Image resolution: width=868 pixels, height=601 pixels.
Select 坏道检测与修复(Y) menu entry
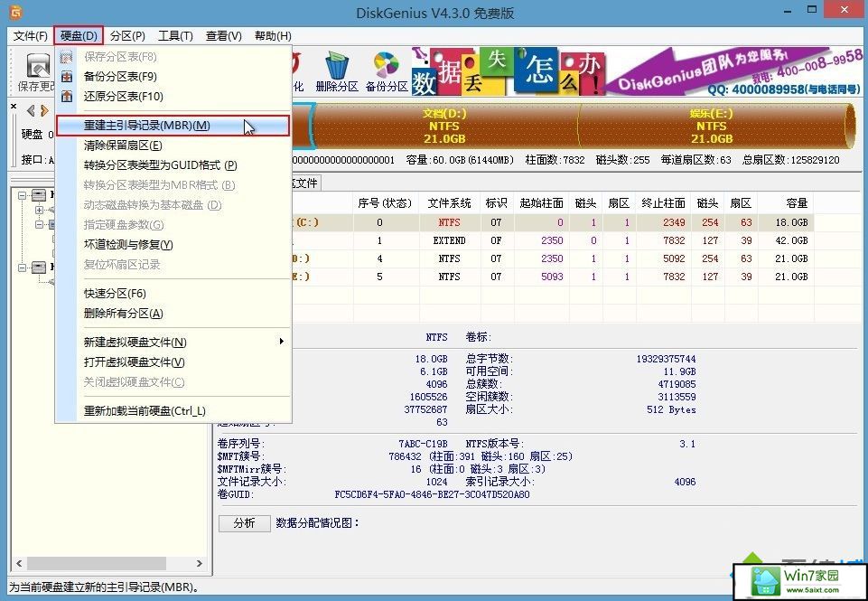[173, 245]
